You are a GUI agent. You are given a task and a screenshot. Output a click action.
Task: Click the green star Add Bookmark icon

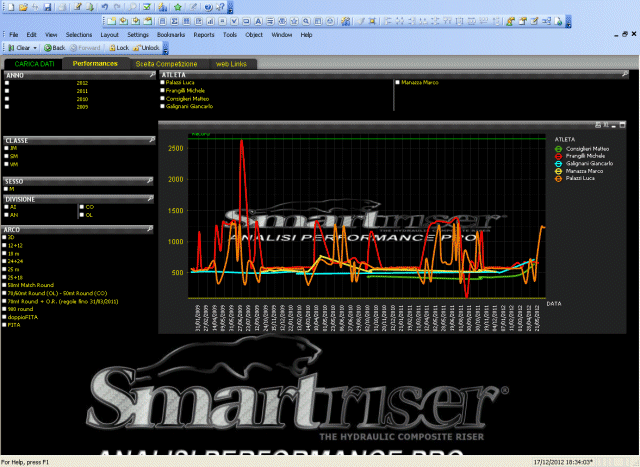click(x=178, y=7)
